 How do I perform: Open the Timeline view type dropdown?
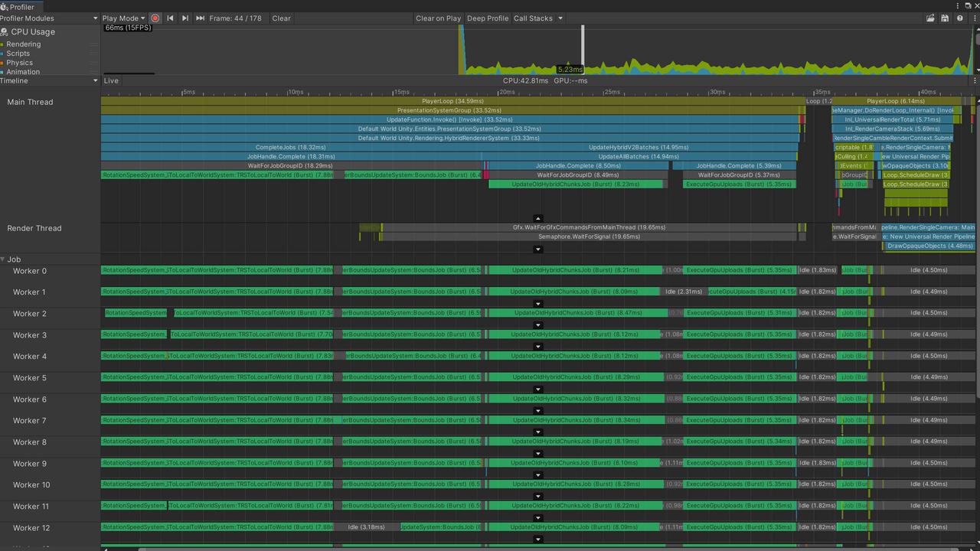(x=50, y=80)
